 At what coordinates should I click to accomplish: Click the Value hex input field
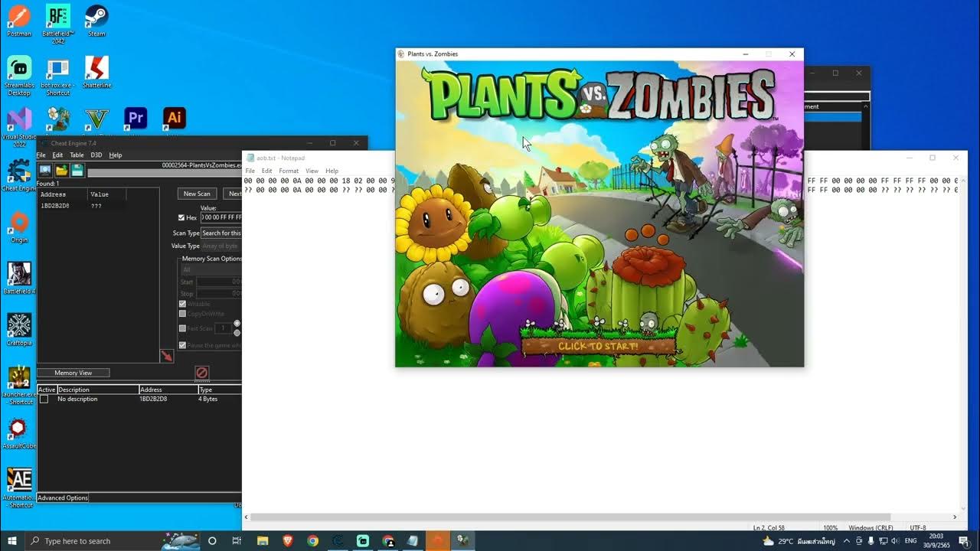click(221, 218)
